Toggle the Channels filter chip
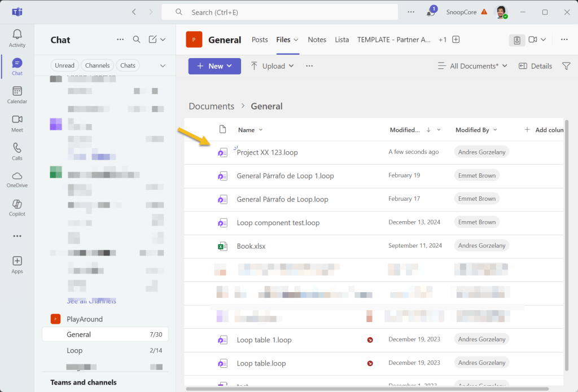The height and width of the screenshot is (392, 578). pyautogui.click(x=97, y=65)
